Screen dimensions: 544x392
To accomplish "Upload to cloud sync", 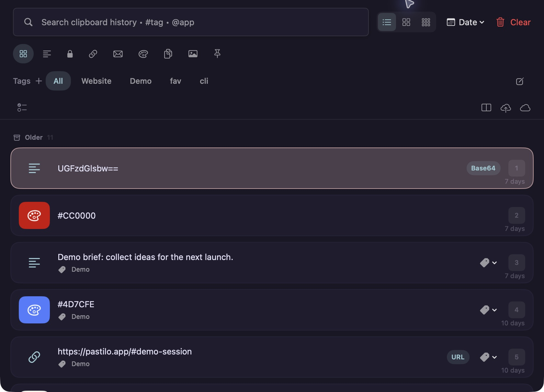I will [506, 108].
